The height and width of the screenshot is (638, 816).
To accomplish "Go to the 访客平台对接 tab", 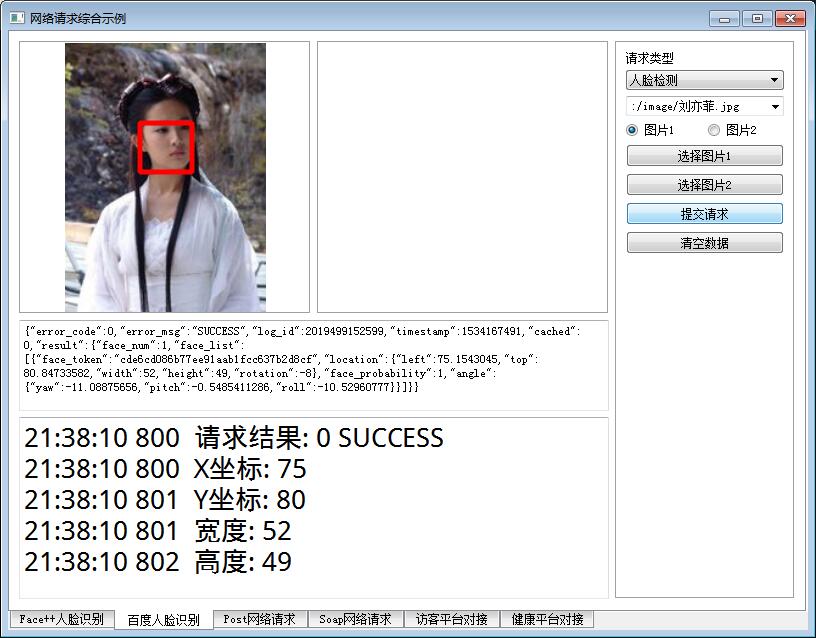I will pos(452,619).
